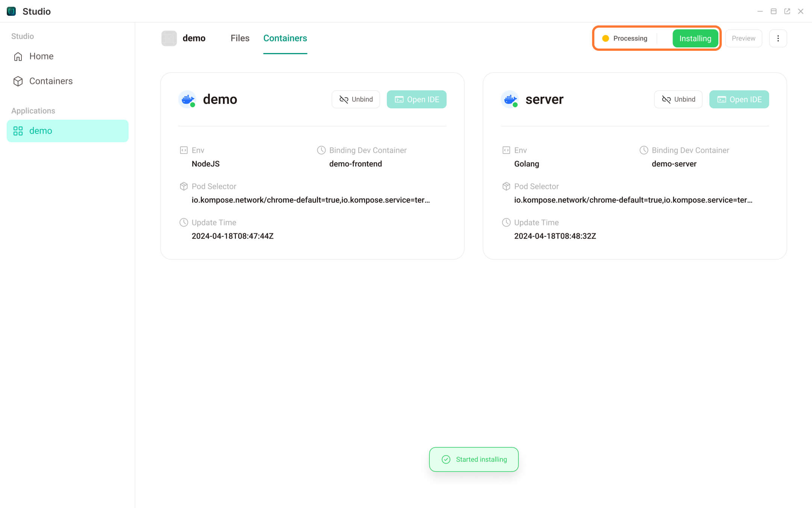Go to Home in sidebar
This screenshot has width=812, height=508.
coord(41,56)
